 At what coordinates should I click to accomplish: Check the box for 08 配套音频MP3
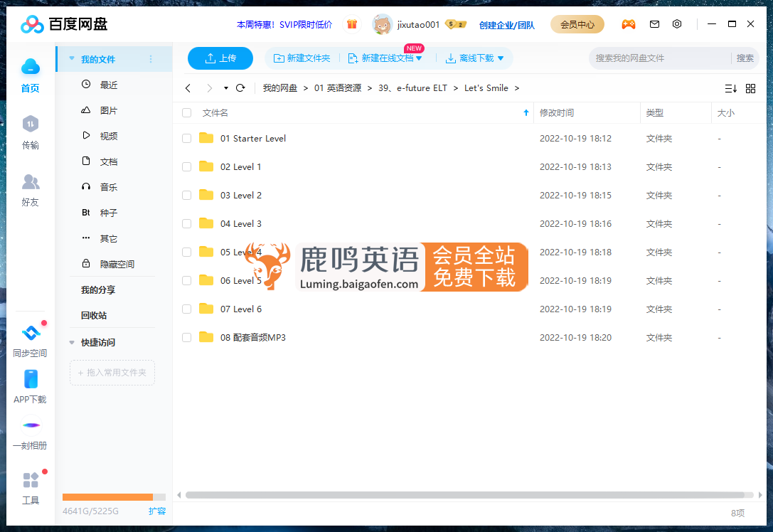[187, 338]
